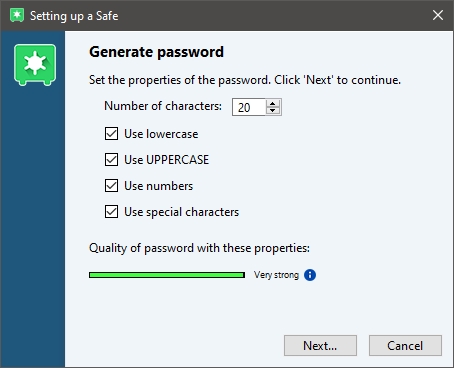
Task: Close the Setting up a Safe dialog
Action: pos(438,15)
